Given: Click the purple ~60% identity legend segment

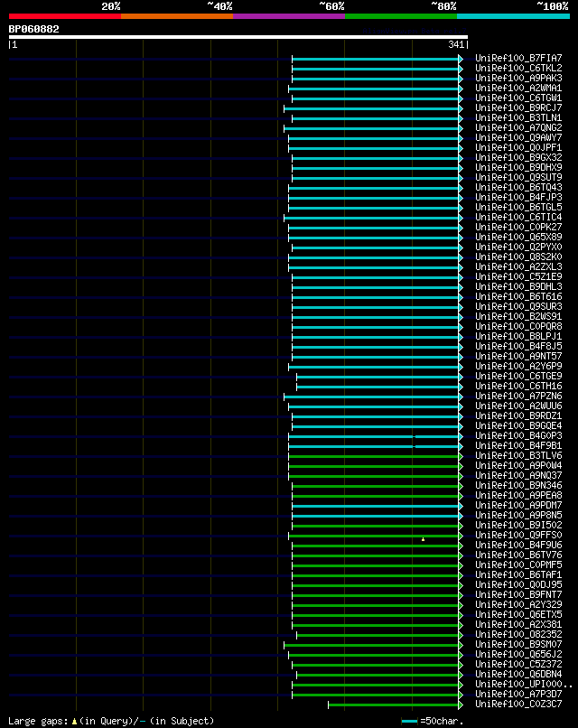Looking at the screenshot, I should [x=289, y=16].
